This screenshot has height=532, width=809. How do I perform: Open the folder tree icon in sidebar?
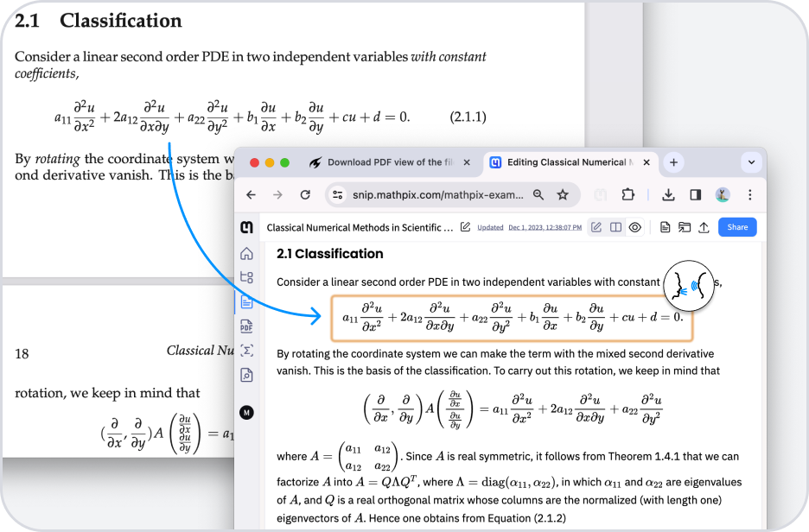point(246,277)
